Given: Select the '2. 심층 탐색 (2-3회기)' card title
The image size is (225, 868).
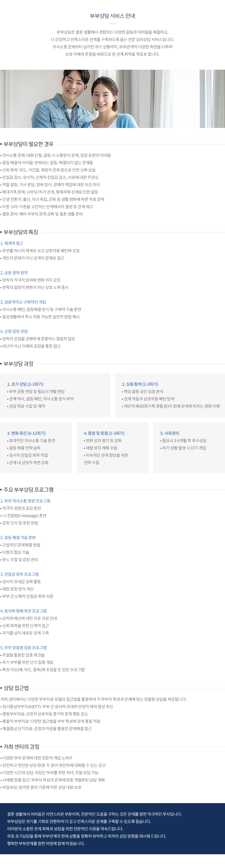Looking at the screenshot, I should point(140,384).
